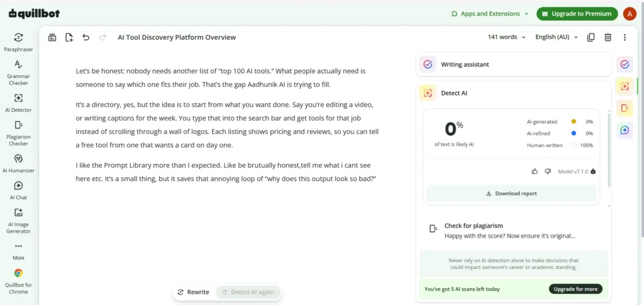
Task: Open the documents list icon
Action: (x=52, y=37)
